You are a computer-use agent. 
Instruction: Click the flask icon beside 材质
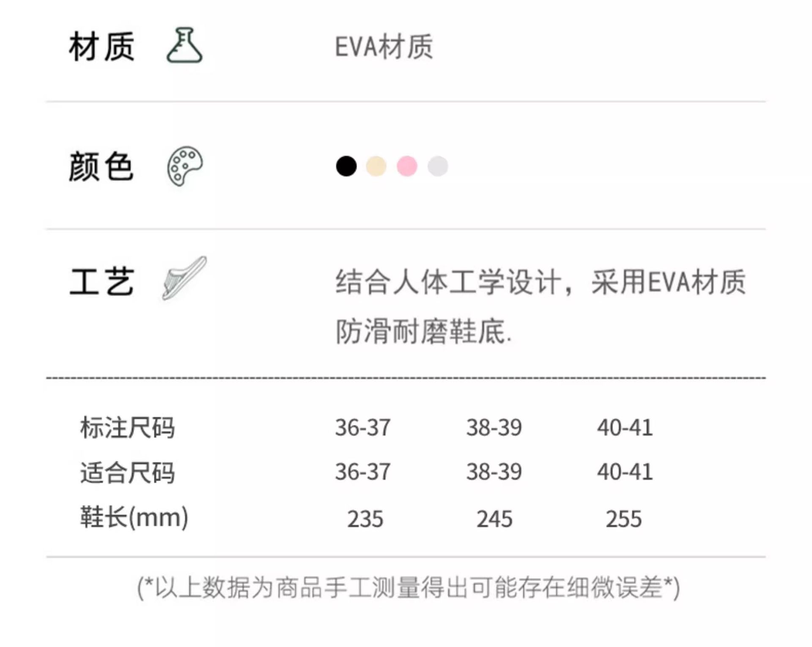click(x=184, y=46)
